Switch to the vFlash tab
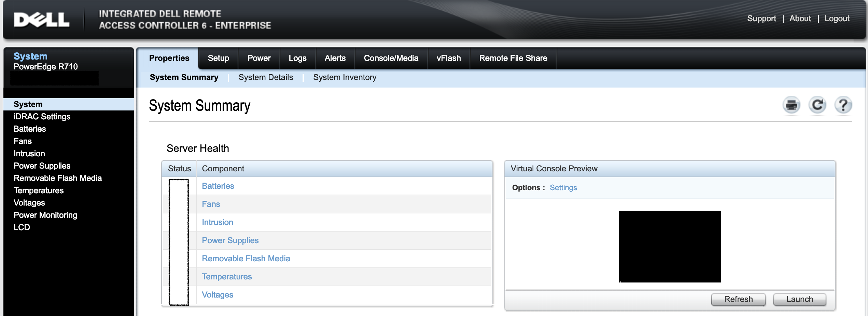The height and width of the screenshot is (316, 868). pos(449,58)
